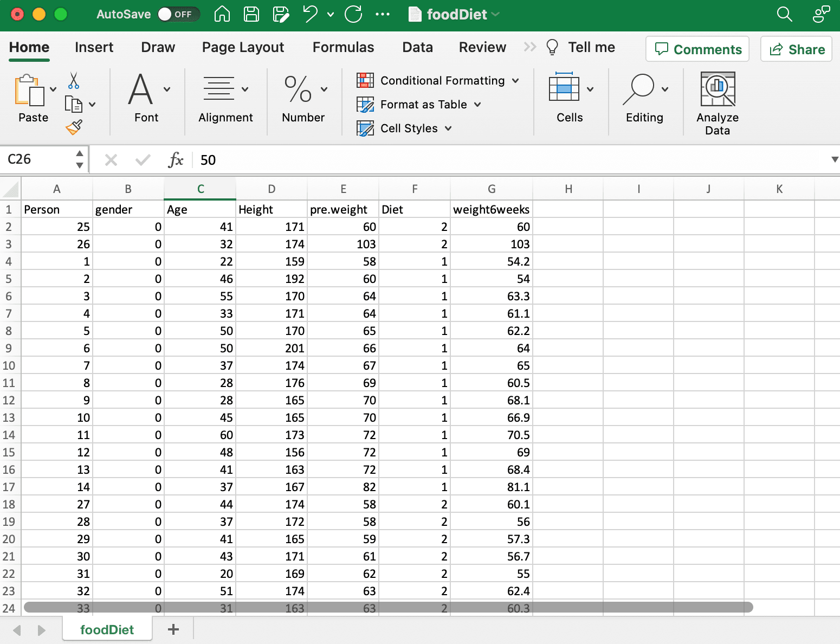The image size is (840, 644).
Task: Click the Save floppy disk icon
Action: (251, 14)
